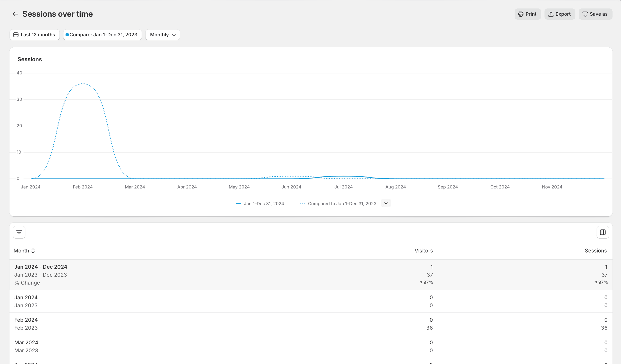Click the back arrow beside Sessions over time
The width and height of the screenshot is (621, 364).
[x=15, y=14]
